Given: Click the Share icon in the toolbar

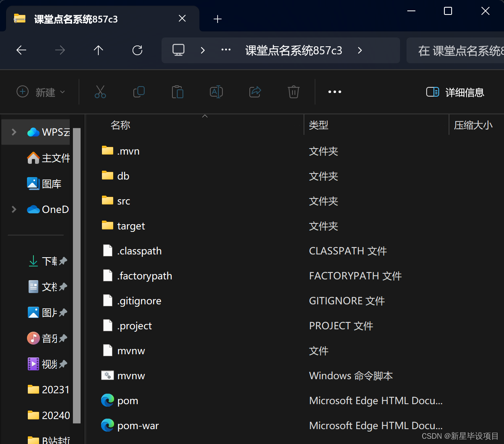Looking at the screenshot, I should click(255, 92).
